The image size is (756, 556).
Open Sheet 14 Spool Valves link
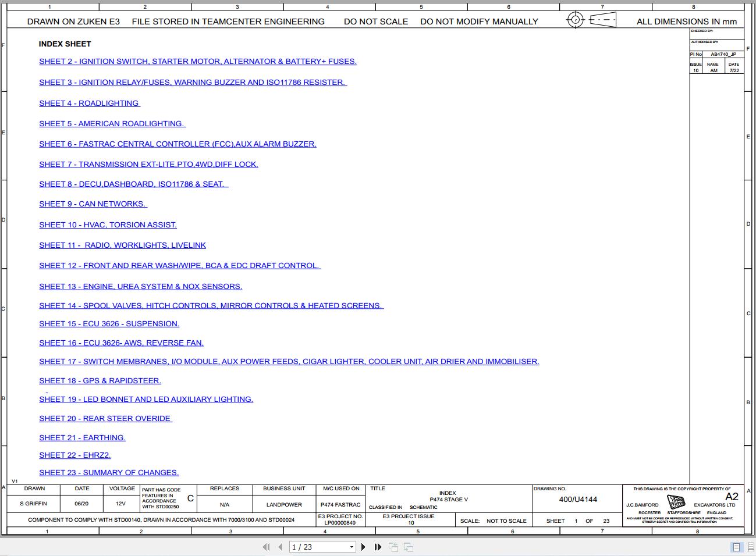(211, 306)
